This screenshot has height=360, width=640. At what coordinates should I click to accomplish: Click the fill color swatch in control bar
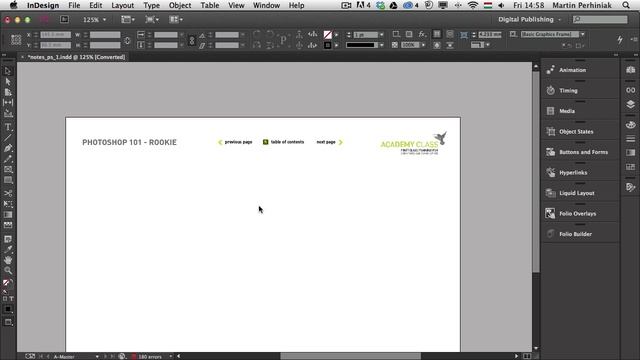(x=328, y=35)
